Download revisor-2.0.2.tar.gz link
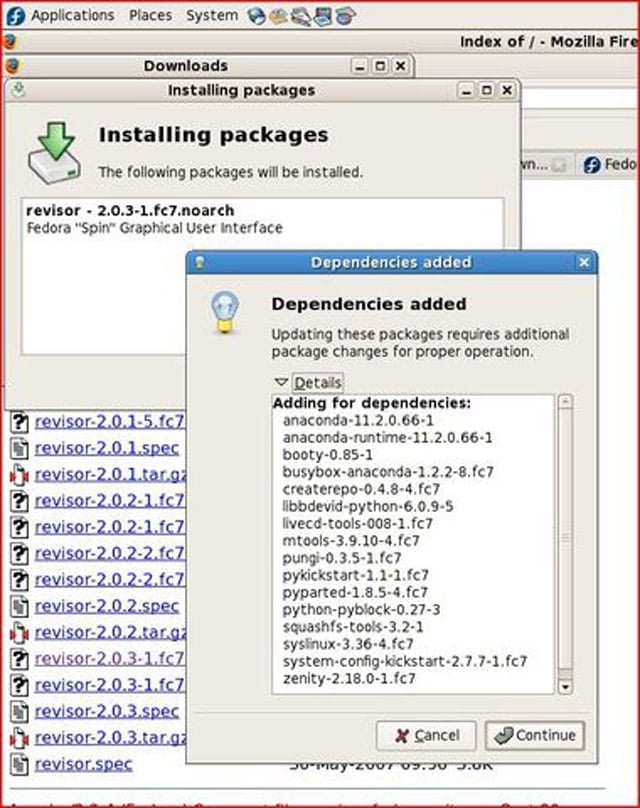The width and height of the screenshot is (640, 808). 110,633
